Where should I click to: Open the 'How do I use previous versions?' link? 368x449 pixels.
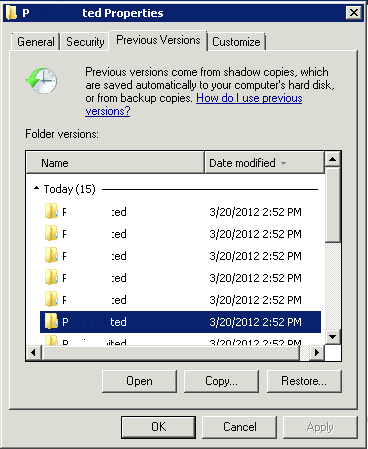pos(194,104)
